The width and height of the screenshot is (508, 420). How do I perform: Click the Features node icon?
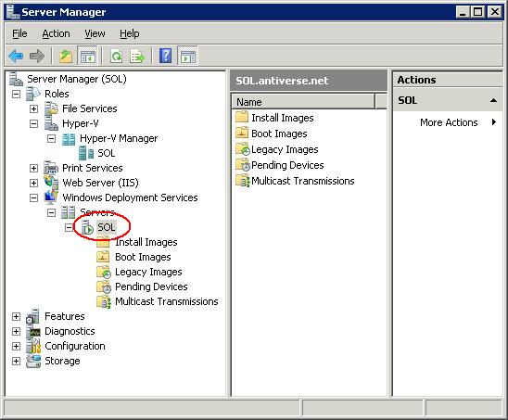[33, 316]
